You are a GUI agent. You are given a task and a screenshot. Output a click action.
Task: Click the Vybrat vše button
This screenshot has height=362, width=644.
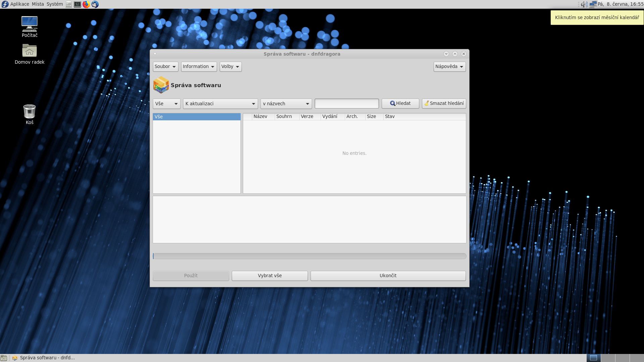[x=269, y=276]
